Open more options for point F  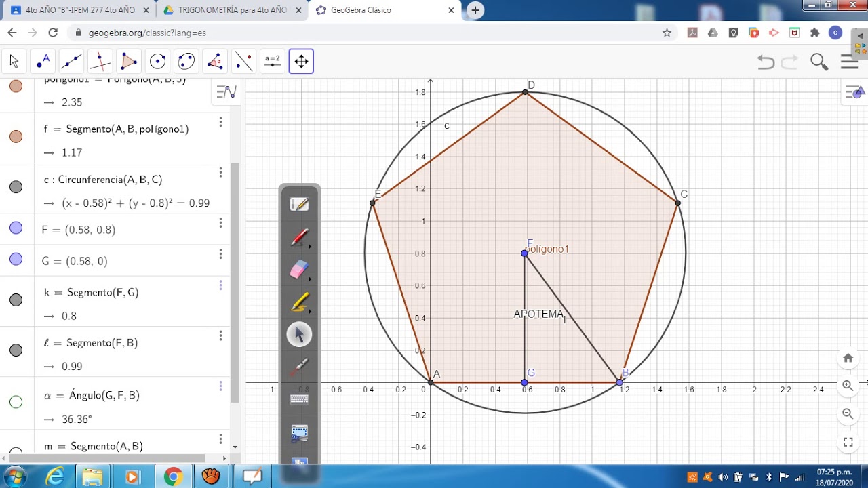tap(220, 223)
